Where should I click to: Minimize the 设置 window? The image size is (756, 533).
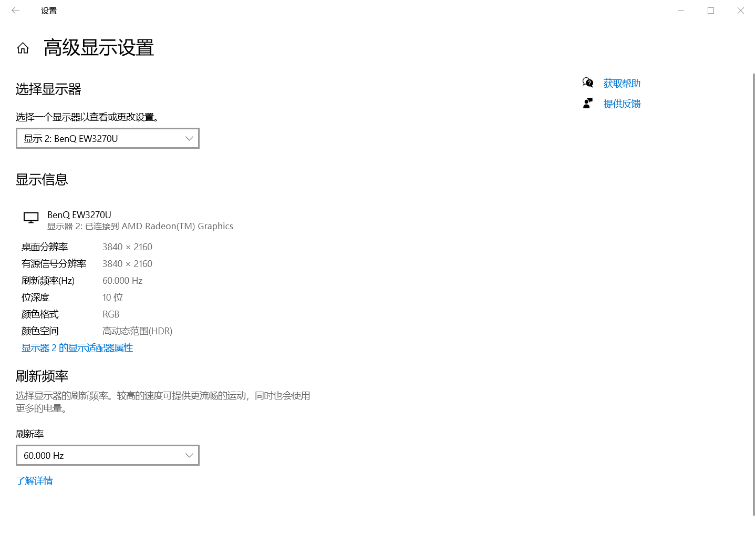point(681,11)
